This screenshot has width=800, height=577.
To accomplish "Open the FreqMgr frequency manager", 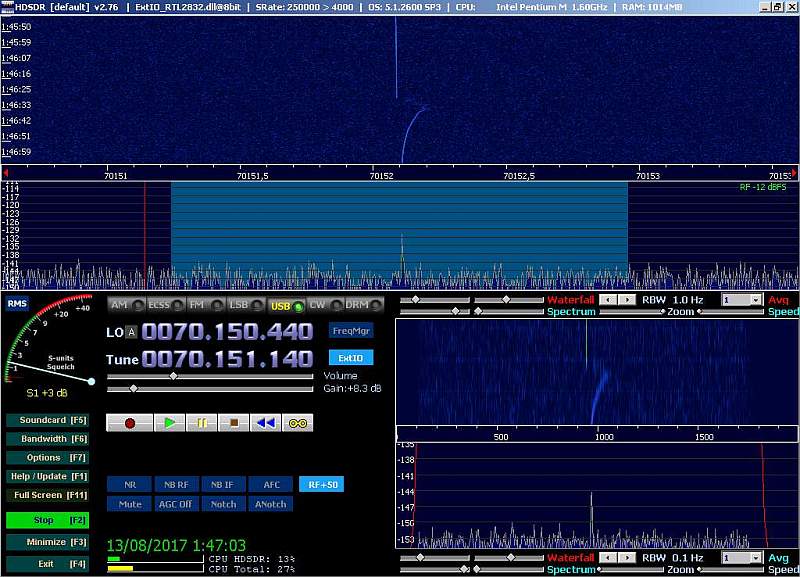I will (x=350, y=331).
